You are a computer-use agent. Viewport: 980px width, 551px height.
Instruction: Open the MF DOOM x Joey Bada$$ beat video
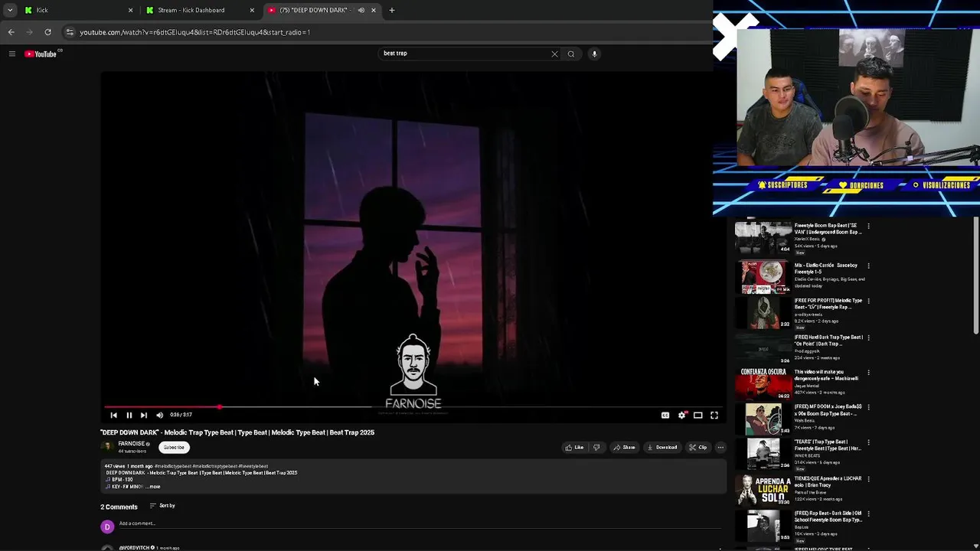[x=763, y=419]
